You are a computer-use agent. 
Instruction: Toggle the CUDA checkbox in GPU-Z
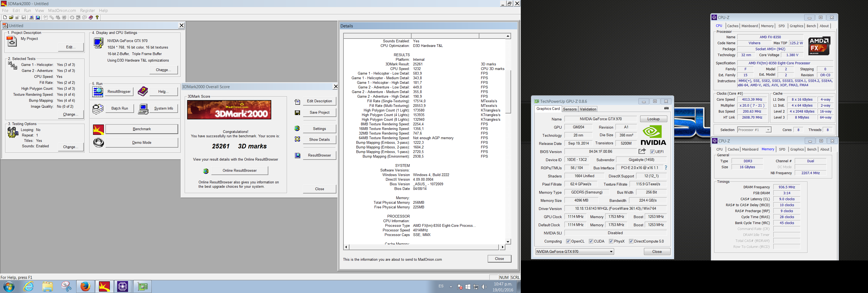[x=591, y=241]
